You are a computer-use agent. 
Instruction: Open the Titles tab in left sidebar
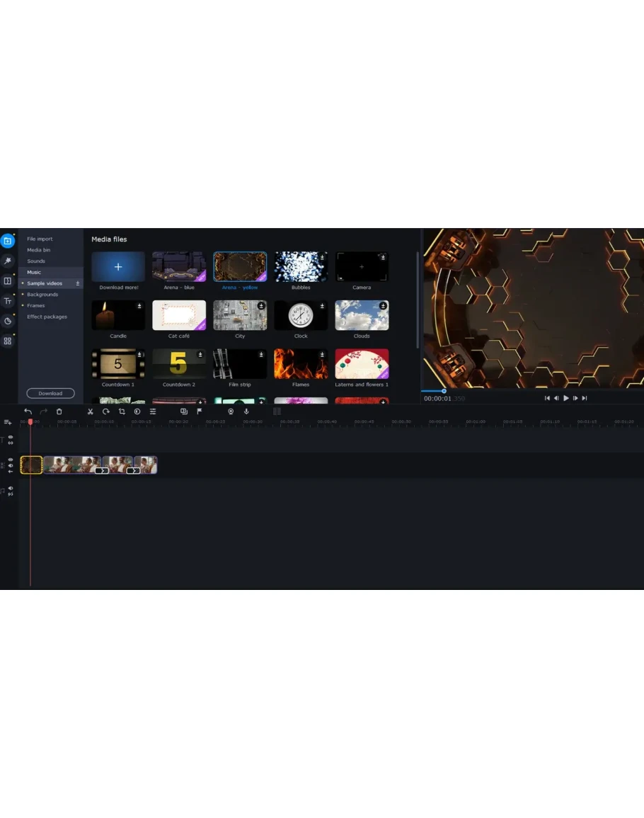(8, 301)
